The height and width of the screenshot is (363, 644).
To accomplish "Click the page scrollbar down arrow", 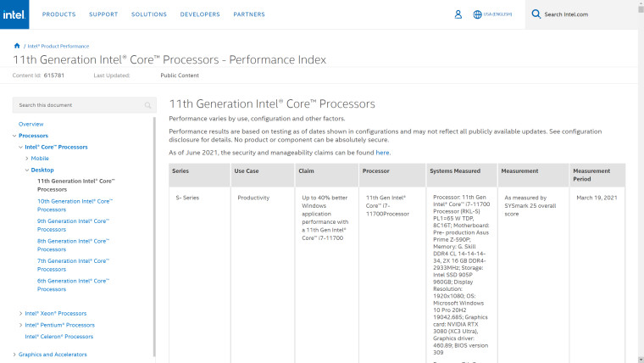I will pyautogui.click(x=641, y=360).
